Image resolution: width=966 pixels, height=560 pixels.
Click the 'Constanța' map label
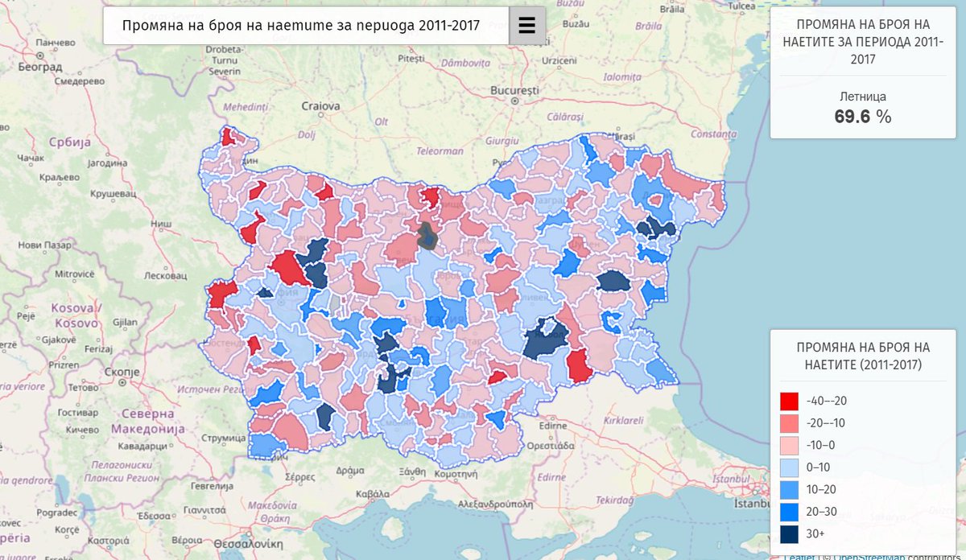coord(713,133)
